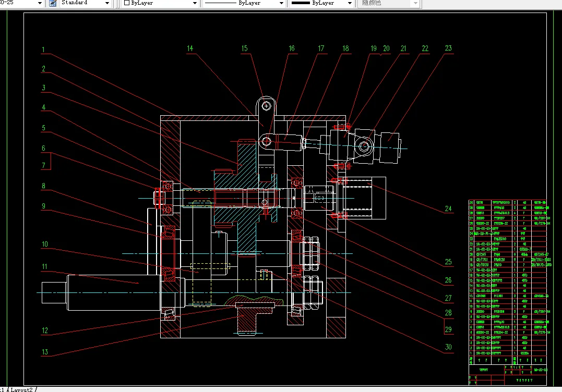562x392 pixels.
Task: Open the ByLayer linetype dropdown
Action: click(281, 3)
